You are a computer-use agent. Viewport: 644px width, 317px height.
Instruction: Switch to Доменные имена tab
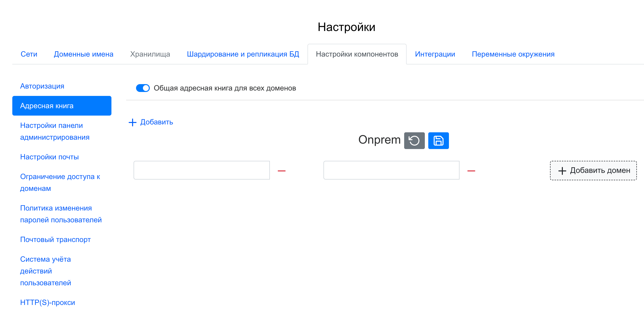click(83, 54)
